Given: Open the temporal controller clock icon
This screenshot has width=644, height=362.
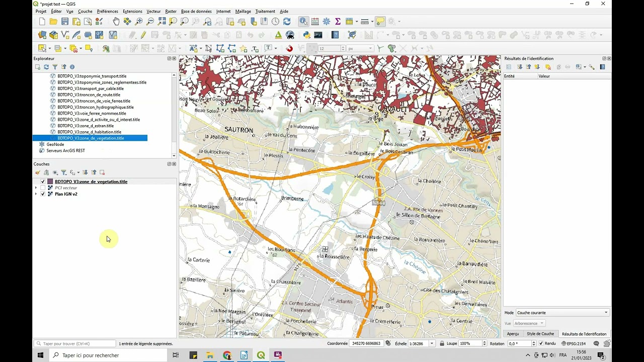Looking at the screenshot, I should [x=275, y=22].
